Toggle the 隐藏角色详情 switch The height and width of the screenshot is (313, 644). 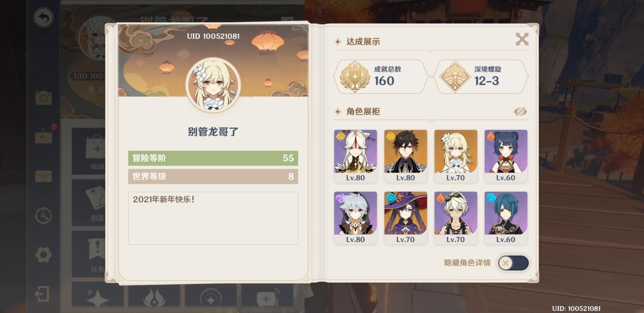tap(513, 263)
